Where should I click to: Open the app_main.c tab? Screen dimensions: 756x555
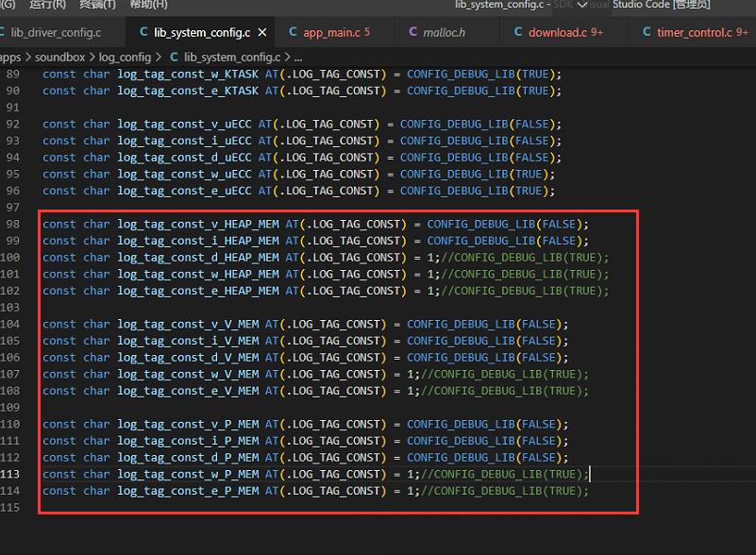click(x=336, y=32)
